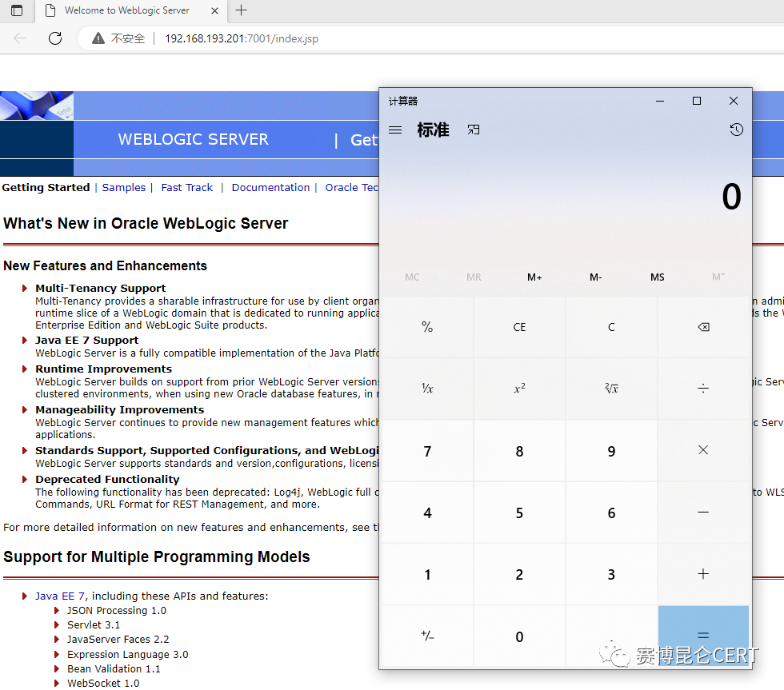Click the M+ memory add button
Viewport: 784px width, 690px height.
coord(534,277)
